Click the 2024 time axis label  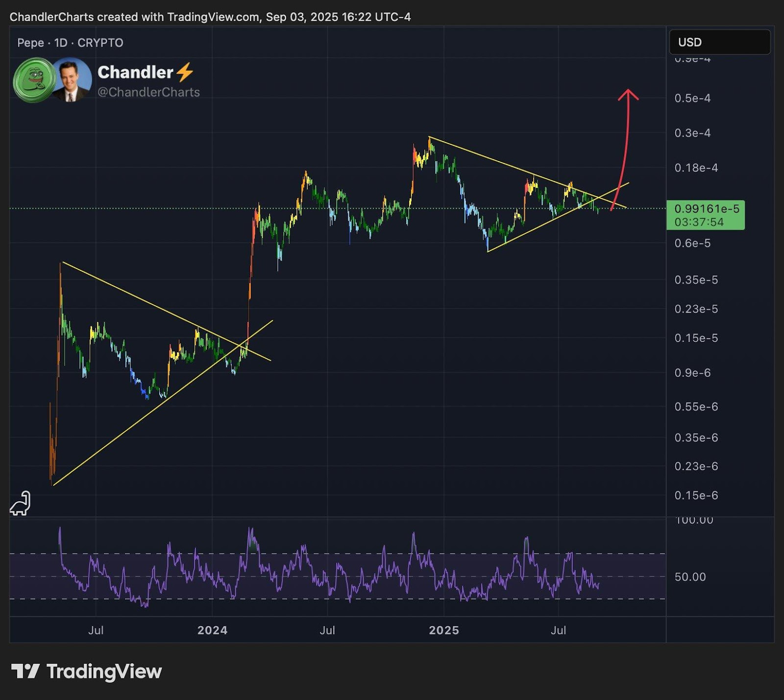click(212, 630)
